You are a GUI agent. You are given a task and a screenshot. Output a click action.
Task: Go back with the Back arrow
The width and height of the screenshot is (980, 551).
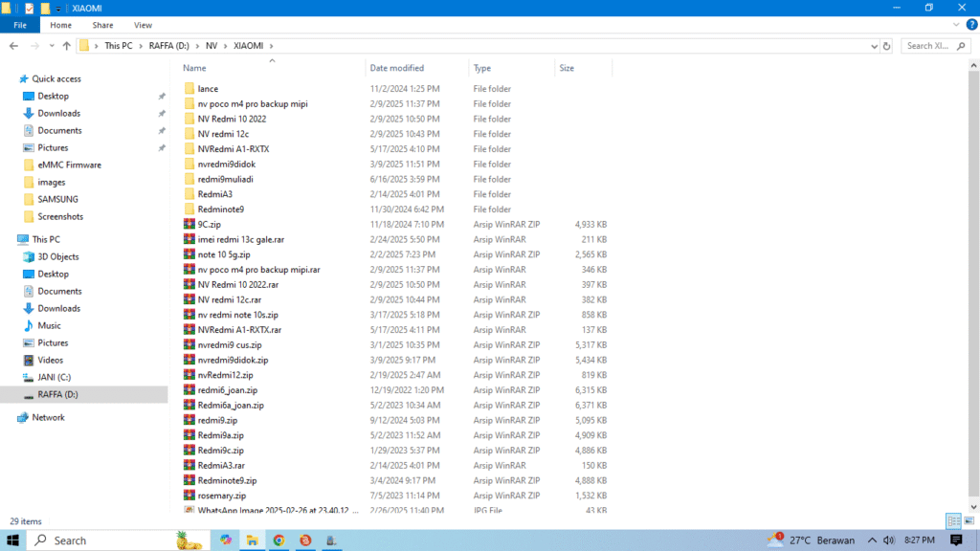[13, 46]
